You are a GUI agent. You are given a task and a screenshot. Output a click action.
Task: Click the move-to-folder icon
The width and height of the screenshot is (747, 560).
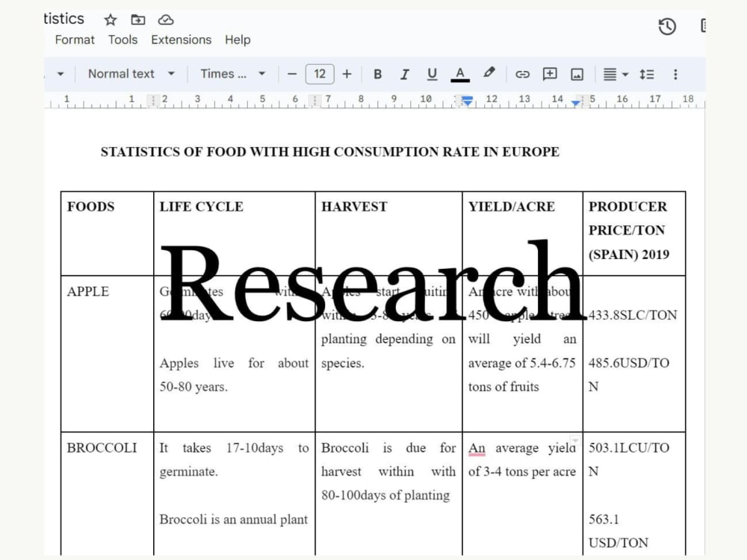tap(138, 19)
